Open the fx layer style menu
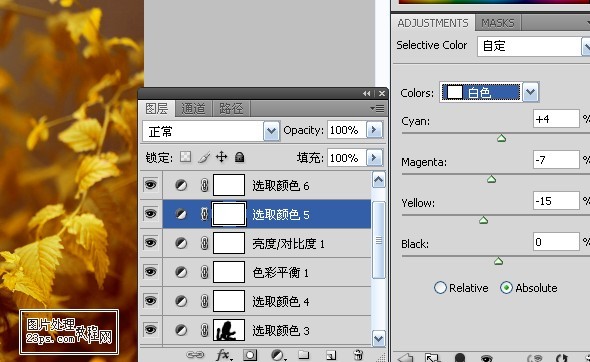Screen dimensions: 590x362 click(x=224, y=354)
